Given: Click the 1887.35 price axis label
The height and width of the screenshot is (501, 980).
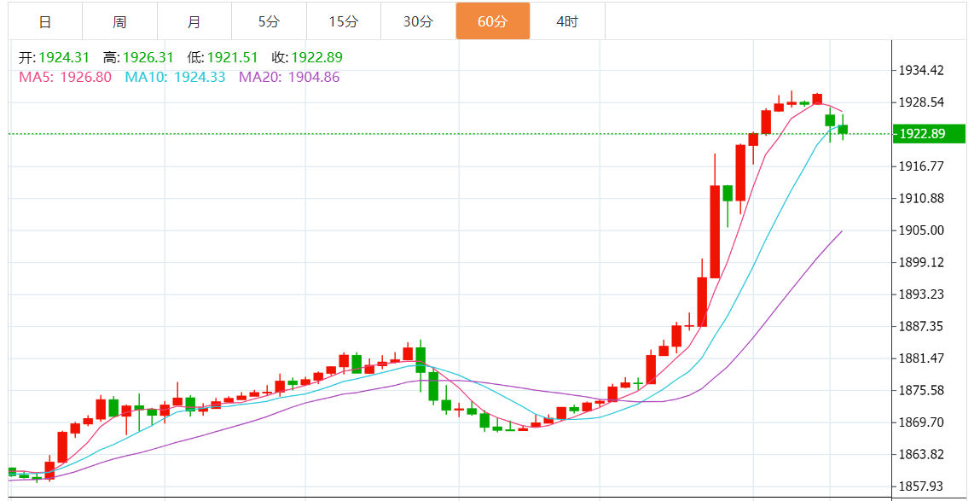Looking at the screenshot, I should pos(921,327).
